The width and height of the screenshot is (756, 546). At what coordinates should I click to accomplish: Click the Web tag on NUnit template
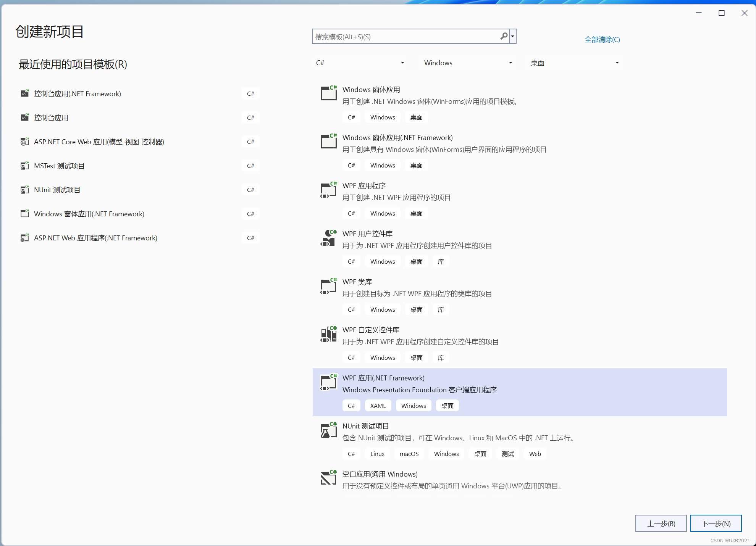coord(535,454)
